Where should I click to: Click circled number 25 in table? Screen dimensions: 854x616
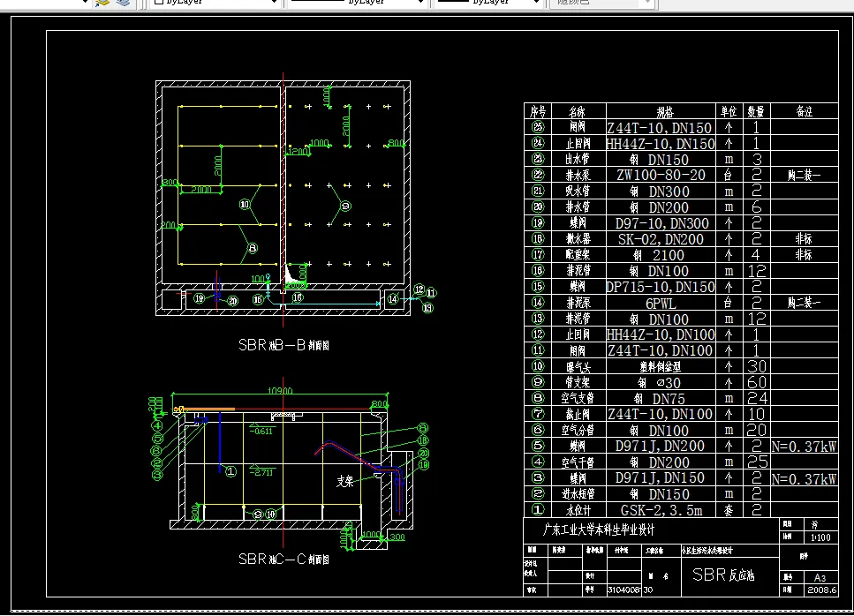(x=538, y=127)
